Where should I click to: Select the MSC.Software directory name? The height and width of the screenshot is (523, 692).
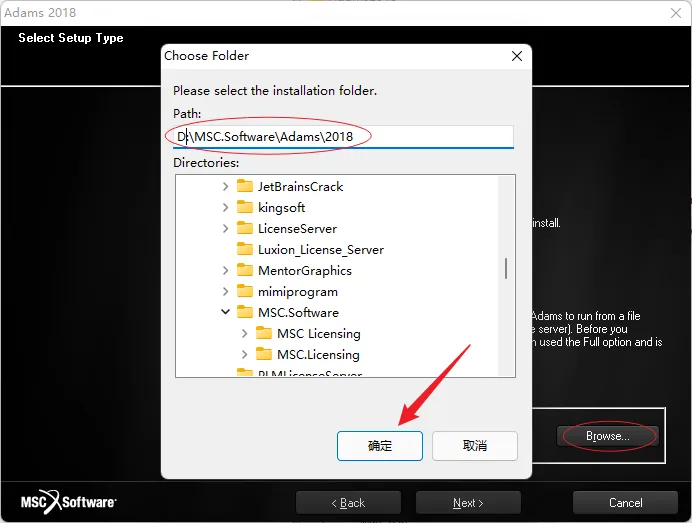pyautogui.click(x=298, y=312)
